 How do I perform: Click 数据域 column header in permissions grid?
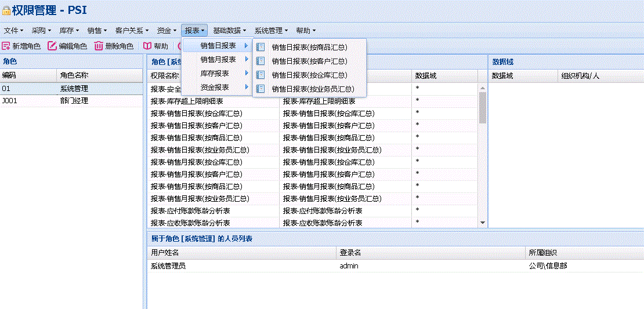click(x=444, y=76)
